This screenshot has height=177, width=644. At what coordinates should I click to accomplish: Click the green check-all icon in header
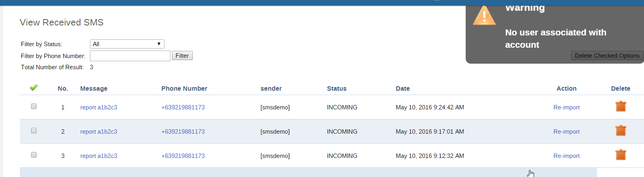(x=34, y=88)
